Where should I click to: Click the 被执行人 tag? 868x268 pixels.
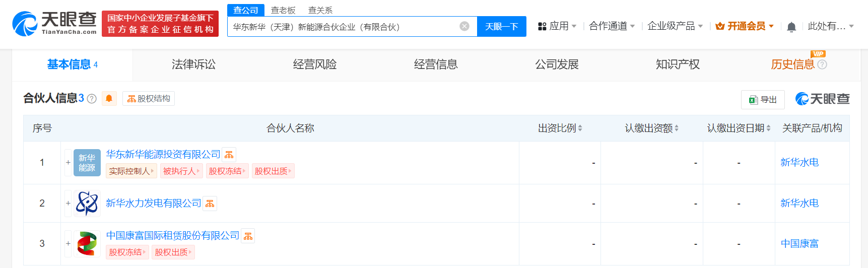coord(181,171)
